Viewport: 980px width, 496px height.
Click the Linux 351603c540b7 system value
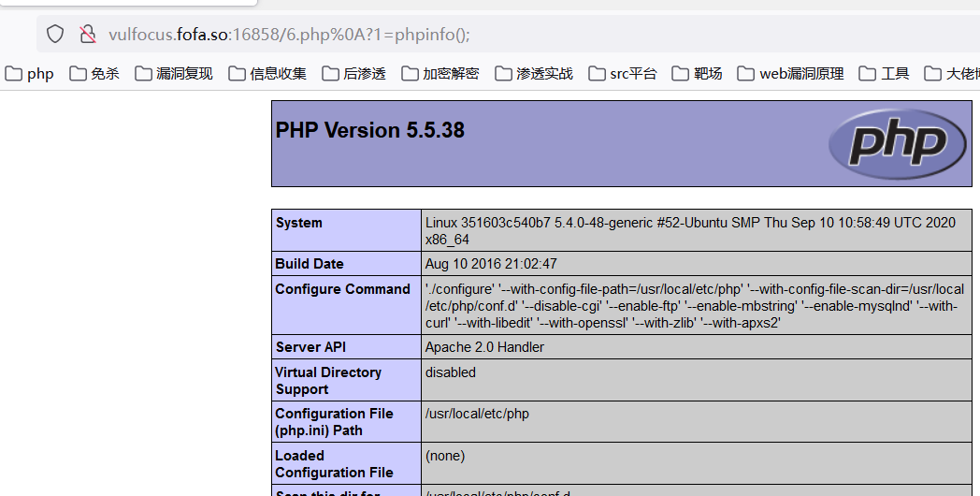tap(691, 231)
